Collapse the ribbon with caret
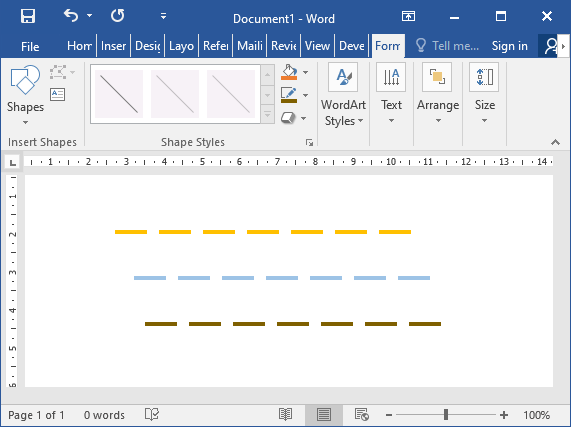Screen dimensions: 571x427 (555, 142)
